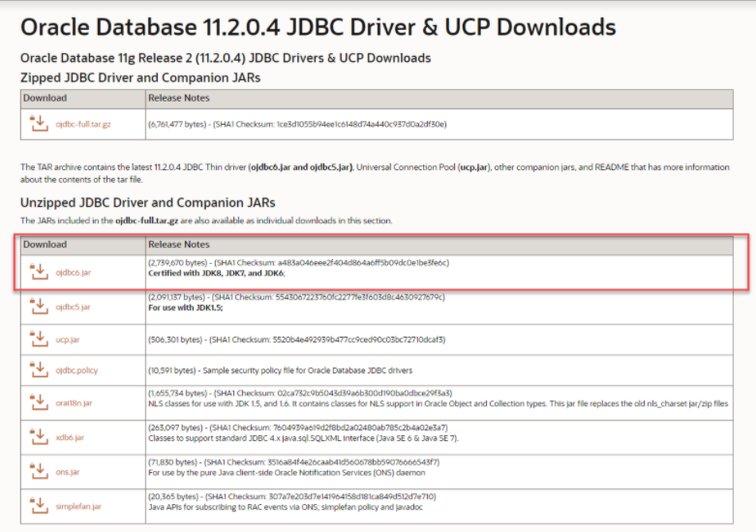The width and height of the screenshot is (756, 532).
Task: Click 'Download' header in the zipped table
Action: click(45, 98)
